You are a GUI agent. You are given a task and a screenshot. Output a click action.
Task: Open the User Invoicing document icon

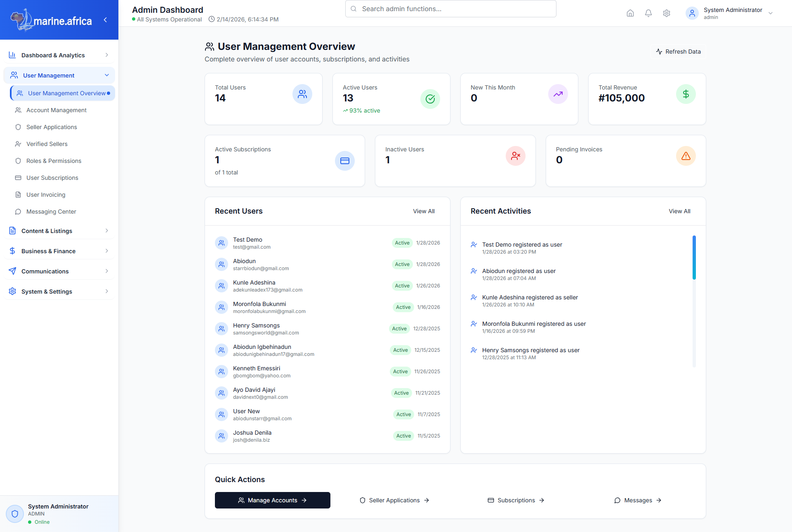18,195
